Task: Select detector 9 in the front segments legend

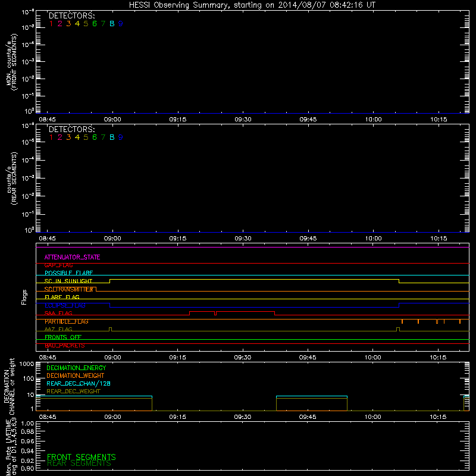Action: tap(121, 24)
